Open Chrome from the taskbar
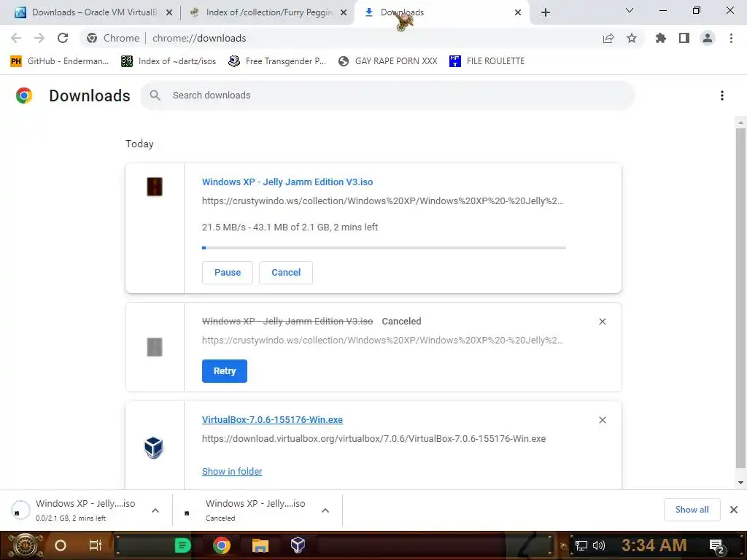The image size is (747, 560). (x=222, y=545)
